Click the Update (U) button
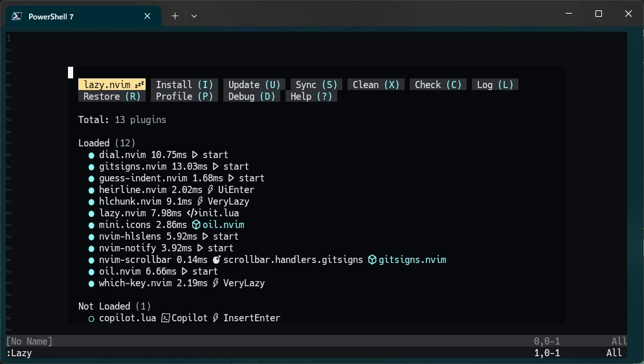Screen dimensions: 644x364 (x=254, y=85)
